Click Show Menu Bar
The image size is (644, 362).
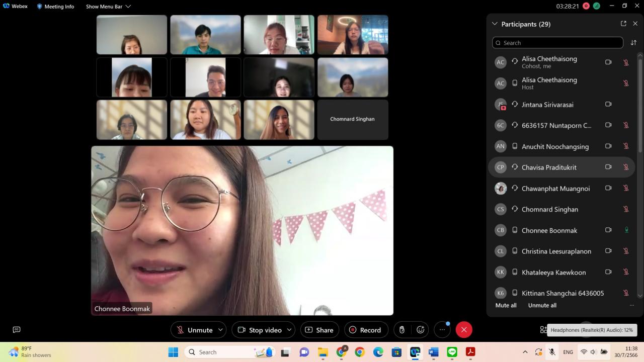pyautogui.click(x=108, y=7)
